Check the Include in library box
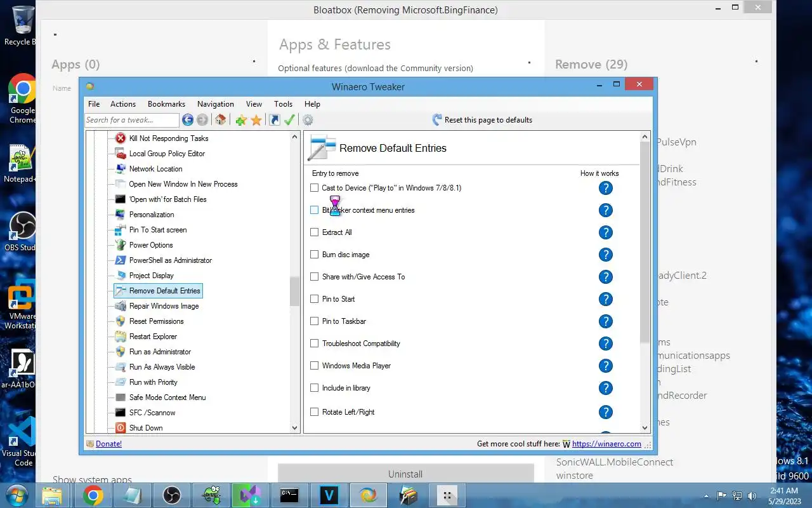The width and height of the screenshot is (812, 508). click(314, 388)
